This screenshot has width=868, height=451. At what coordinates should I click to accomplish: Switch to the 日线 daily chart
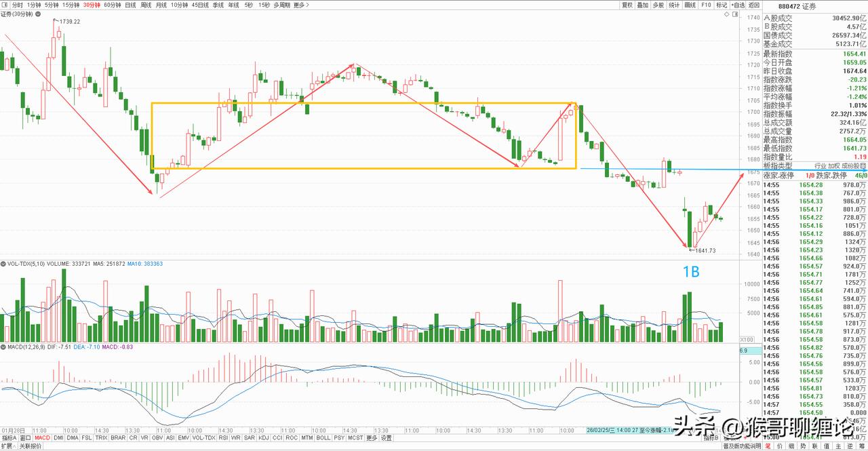(x=130, y=5)
